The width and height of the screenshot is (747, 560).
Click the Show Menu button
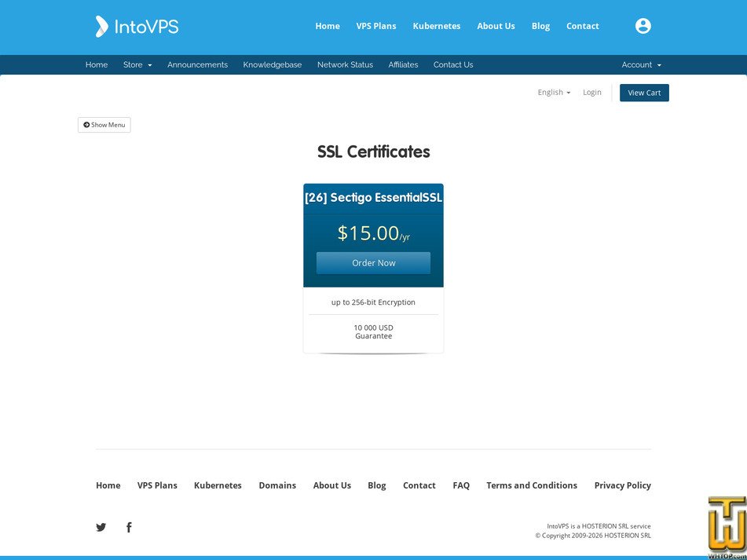(x=104, y=125)
